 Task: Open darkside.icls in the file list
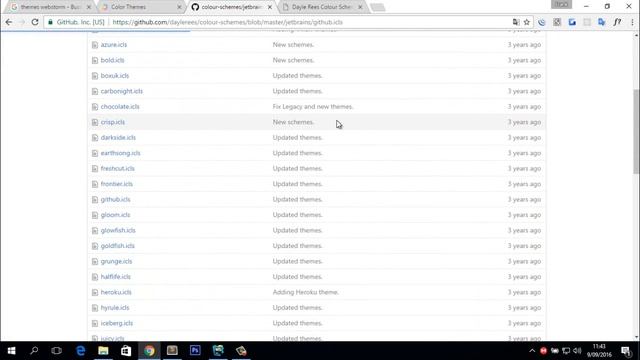coord(118,138)
